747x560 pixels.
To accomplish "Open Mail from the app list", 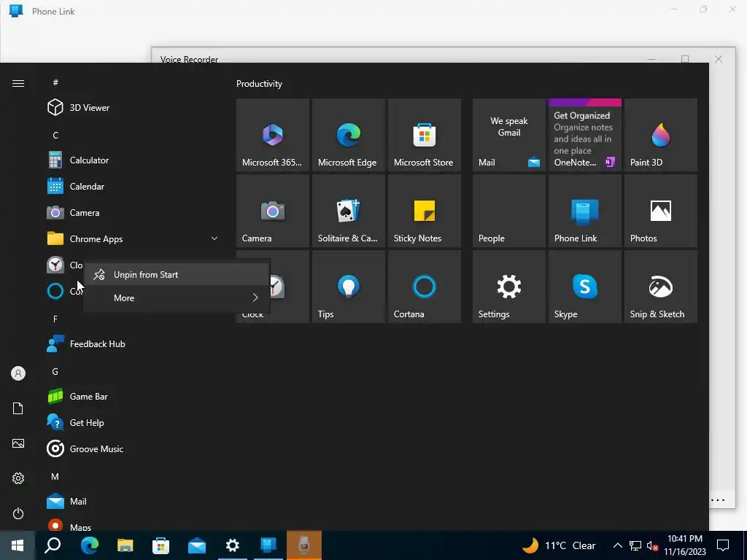I will pyautogui.click(x=133, y=501).
